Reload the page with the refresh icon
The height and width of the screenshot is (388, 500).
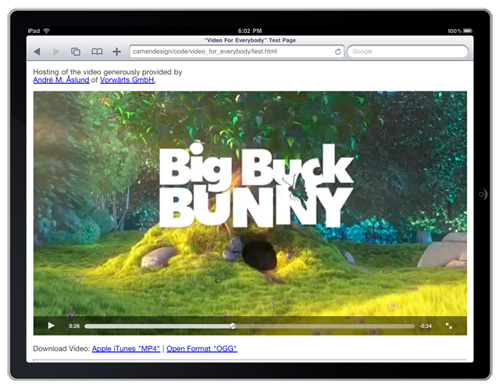[338, 52]
